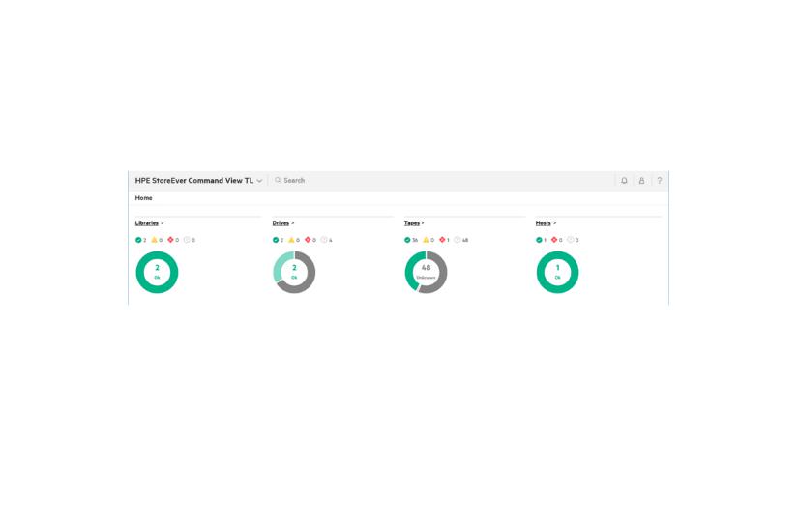Open the Drives link
Image resolution: width=798 pixels, height=532 pixels.
281,223
